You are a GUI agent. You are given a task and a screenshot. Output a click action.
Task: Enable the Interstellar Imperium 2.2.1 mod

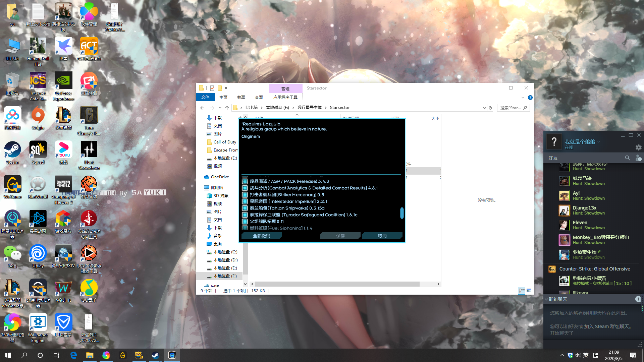[x=245, y=201]
